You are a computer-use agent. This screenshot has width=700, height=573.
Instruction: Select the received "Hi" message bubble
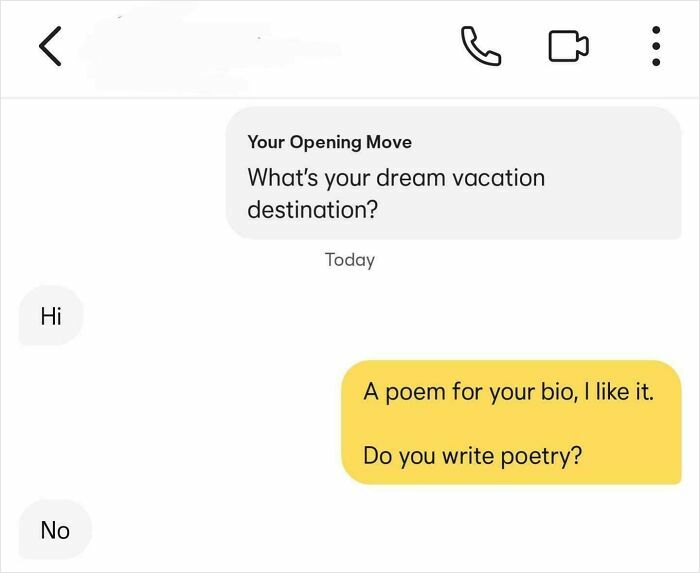pos(51,317)
